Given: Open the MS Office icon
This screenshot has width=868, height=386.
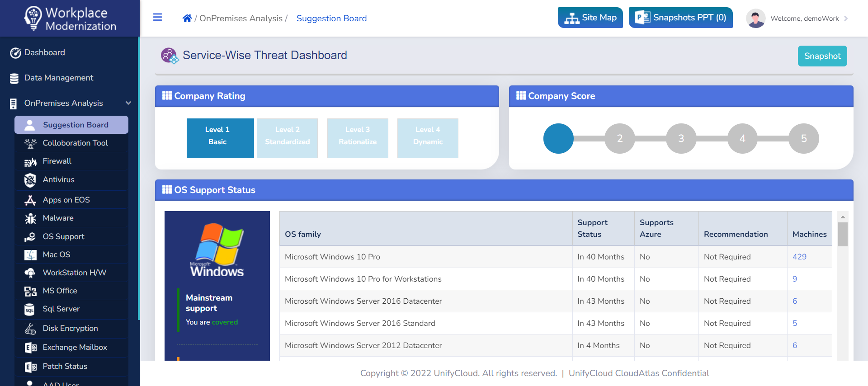Looking at the screenshot, I should (30, 291).
